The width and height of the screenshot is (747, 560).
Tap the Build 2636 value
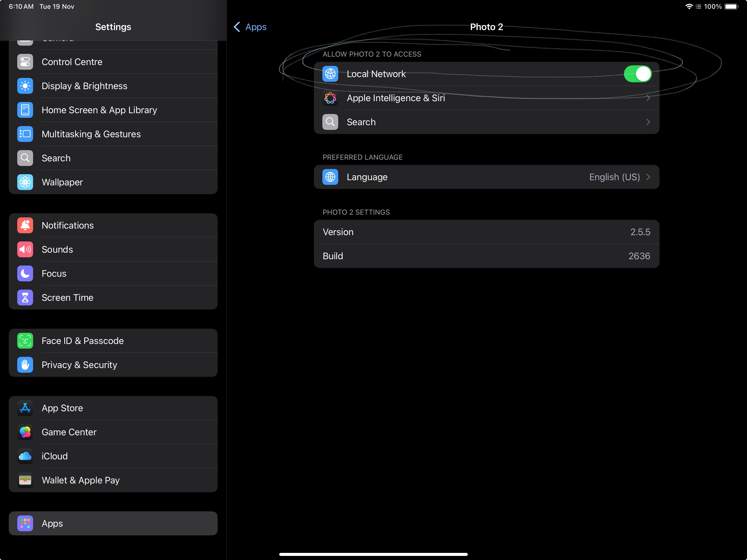pyautogui.click(x=639, y=256)
